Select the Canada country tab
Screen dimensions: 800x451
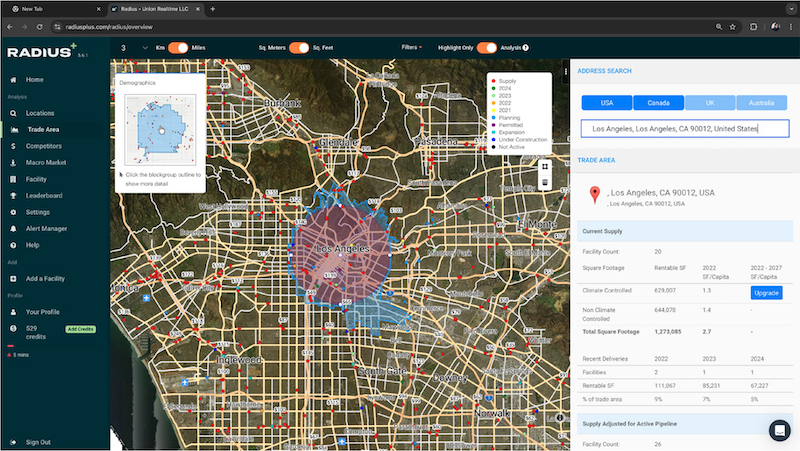coord(658,103)
